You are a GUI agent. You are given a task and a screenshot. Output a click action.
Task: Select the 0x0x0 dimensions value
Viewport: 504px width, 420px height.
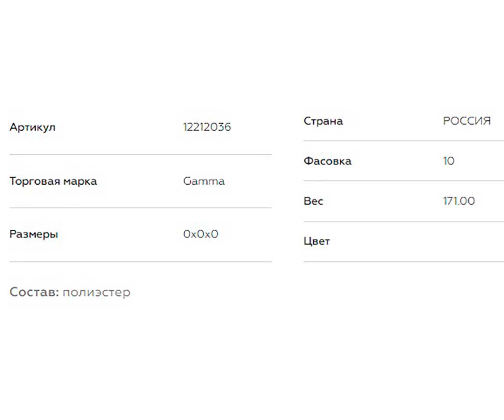click(201, 234)
